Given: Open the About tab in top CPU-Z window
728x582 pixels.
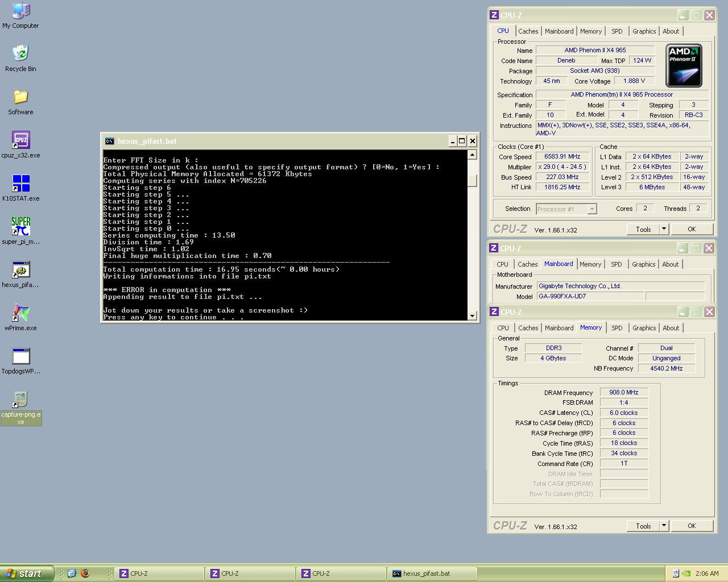Looking at the screenshot, I should point(671,31).
